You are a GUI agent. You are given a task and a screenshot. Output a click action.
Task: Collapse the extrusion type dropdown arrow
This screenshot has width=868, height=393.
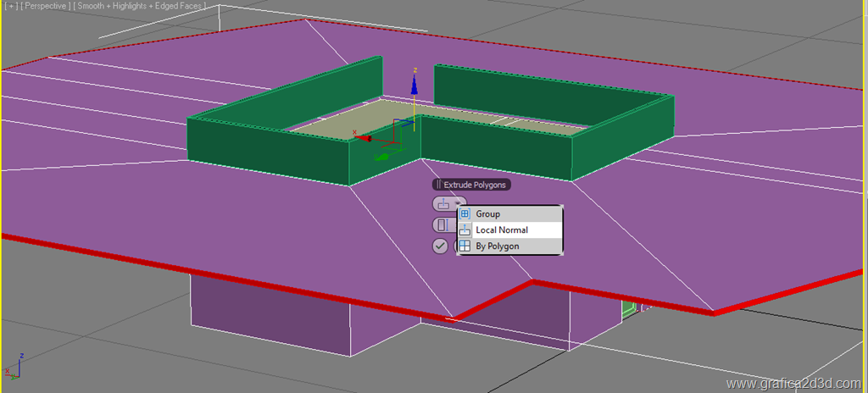[459, 204]
